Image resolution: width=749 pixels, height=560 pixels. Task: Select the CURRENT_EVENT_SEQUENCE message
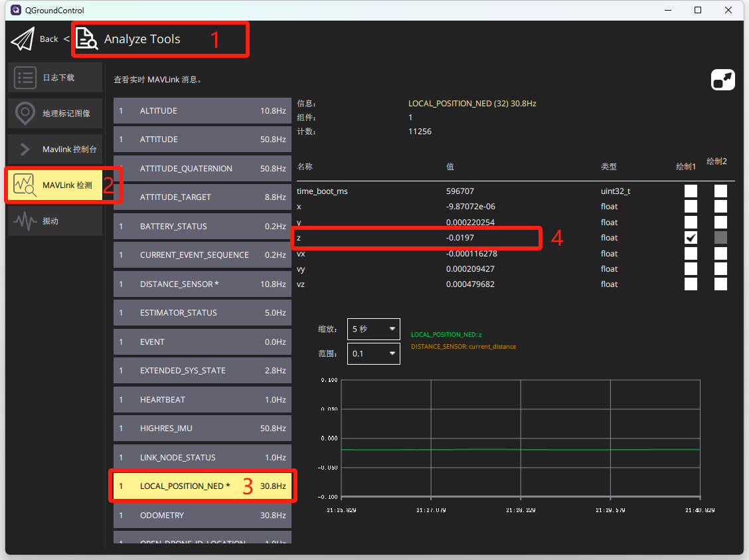(203, 255)
